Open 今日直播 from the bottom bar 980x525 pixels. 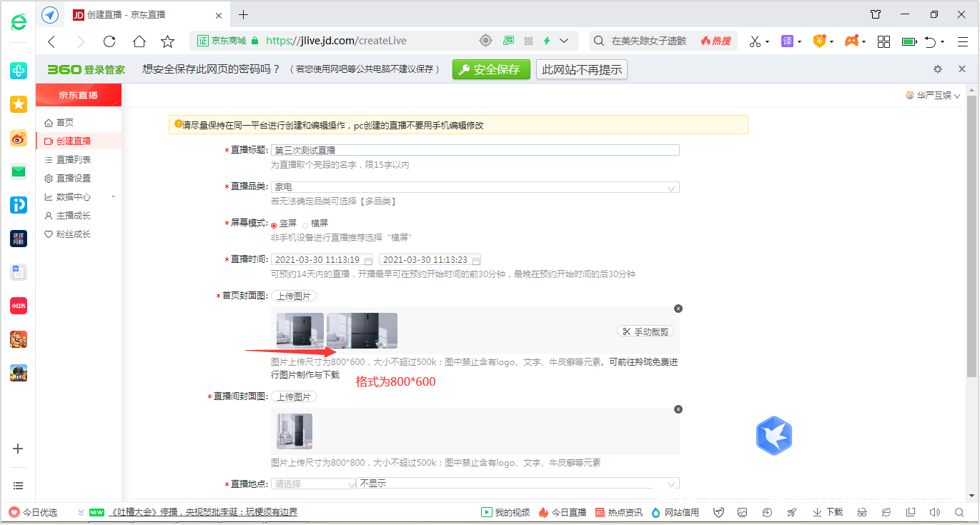(x=565, y=512)
